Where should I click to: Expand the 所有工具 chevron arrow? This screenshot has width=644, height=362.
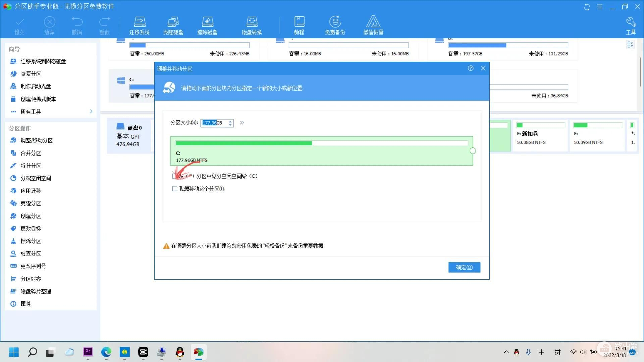91,111
